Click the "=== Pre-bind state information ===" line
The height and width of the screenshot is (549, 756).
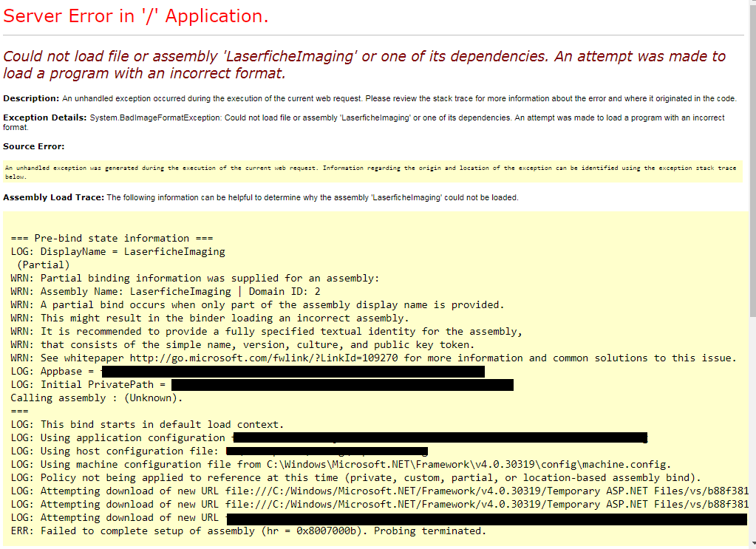112,238
